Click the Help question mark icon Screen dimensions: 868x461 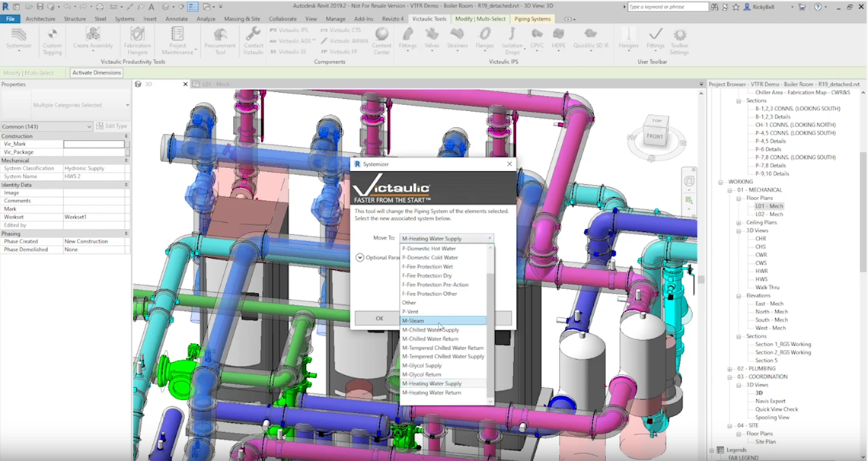(x=819, y=7)
